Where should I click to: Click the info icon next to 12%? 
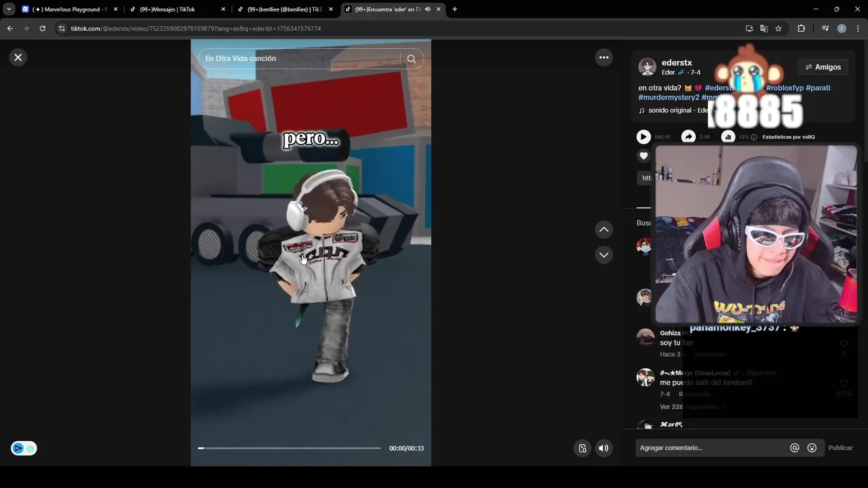click(x=754, y=137)
